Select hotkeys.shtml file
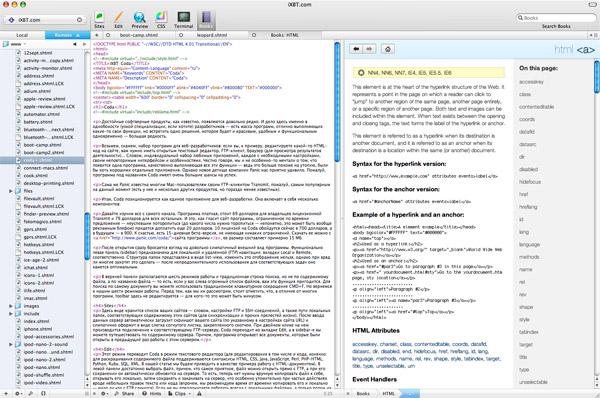Viewport: 600px width, 398px height. pyautogui.click(x=39, y=244)
